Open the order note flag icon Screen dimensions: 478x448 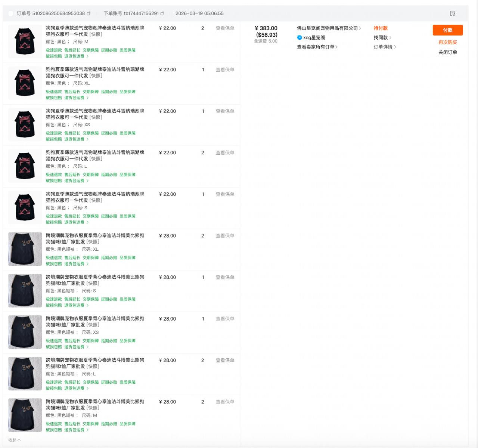(x=452, y=13)
